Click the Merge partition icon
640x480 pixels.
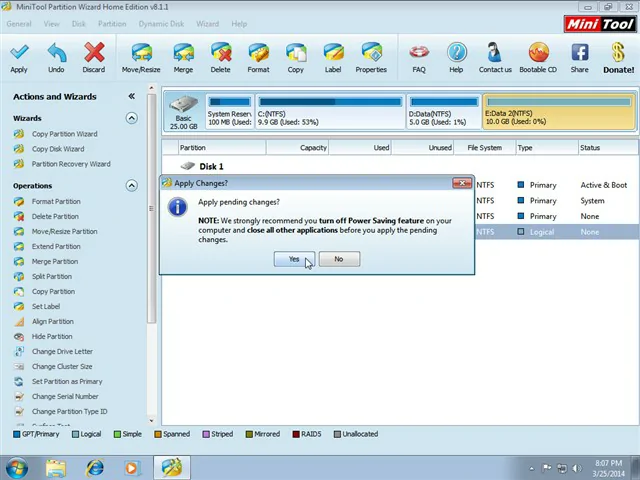point(183,55)
